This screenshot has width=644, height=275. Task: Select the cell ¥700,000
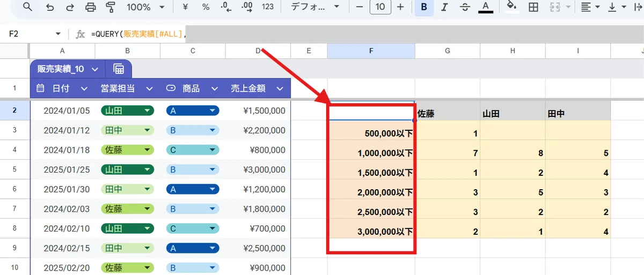point(258,228)
